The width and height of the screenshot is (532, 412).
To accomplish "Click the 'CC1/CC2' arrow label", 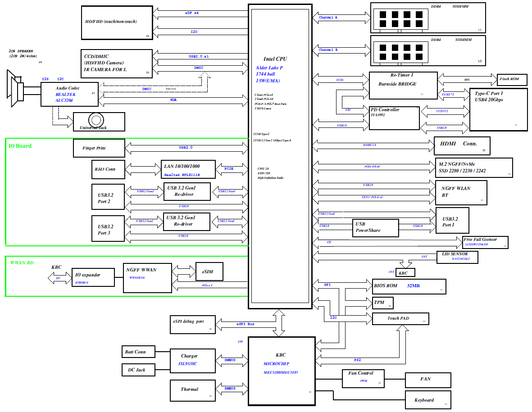I will (x=442, y=111).
